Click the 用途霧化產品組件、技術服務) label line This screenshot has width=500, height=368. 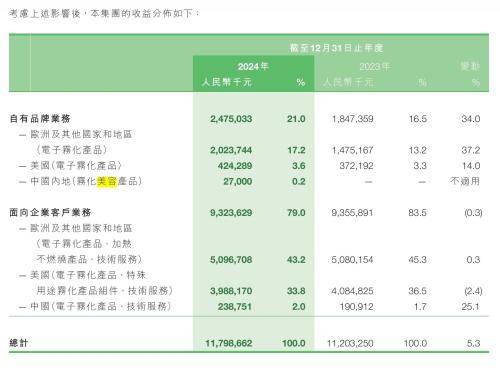click(105, 291)
